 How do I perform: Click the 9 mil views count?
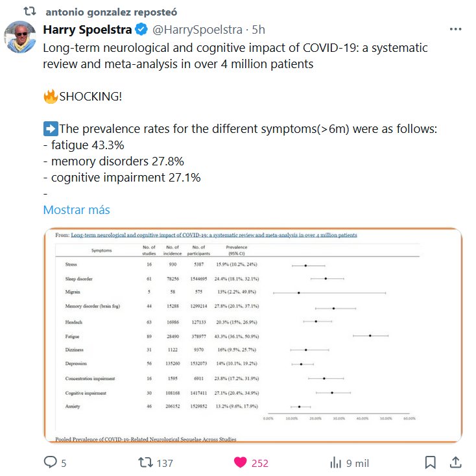tap(357, 463)
